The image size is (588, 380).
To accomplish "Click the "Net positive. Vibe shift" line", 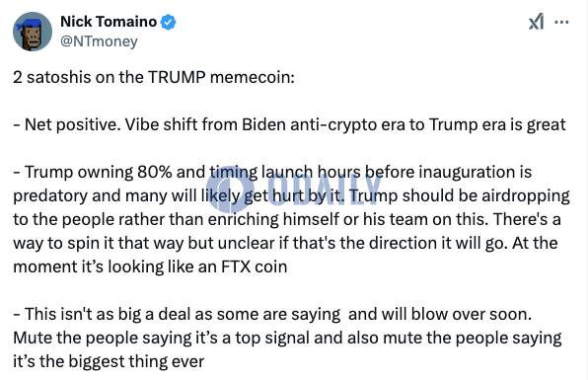I will pos(289,124).
